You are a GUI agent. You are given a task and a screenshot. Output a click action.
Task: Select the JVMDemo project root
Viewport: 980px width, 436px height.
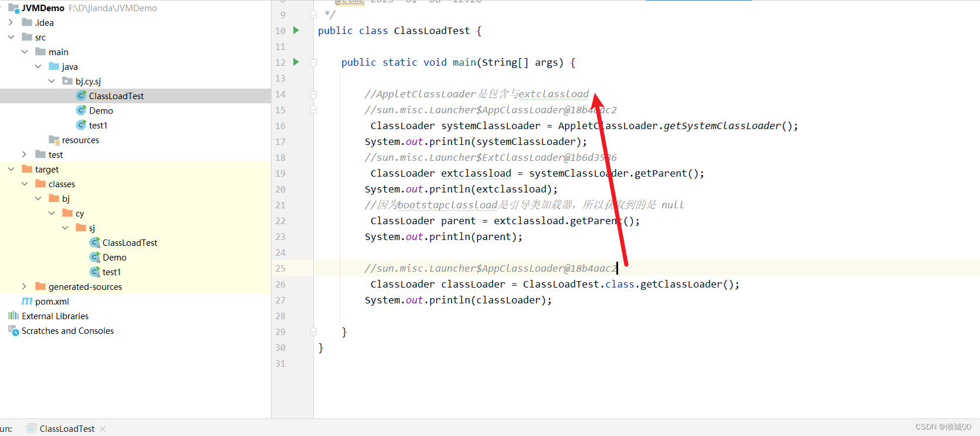click(x=43, y=8)
